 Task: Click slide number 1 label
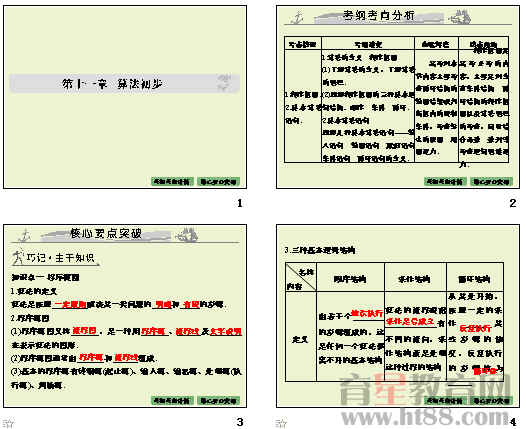pyautogui.click(x=240, y=203)
